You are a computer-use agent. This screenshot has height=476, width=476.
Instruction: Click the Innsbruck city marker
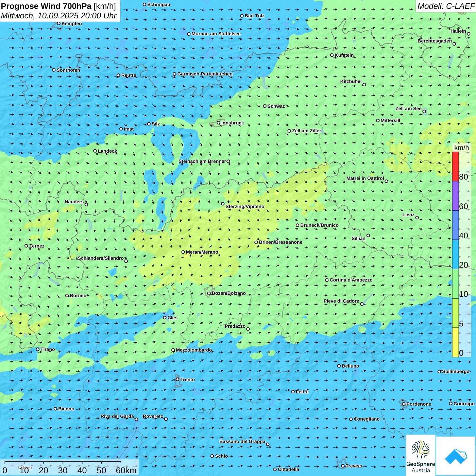219,123
